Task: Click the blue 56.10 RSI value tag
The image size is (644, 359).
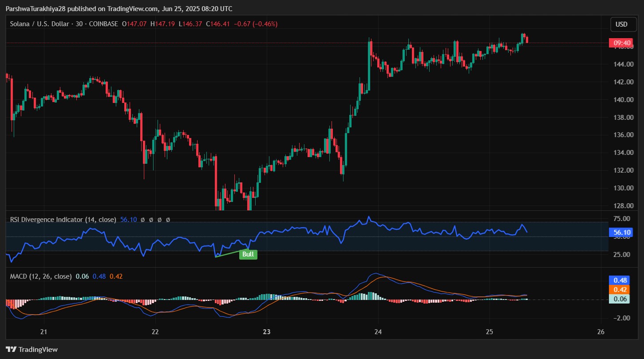Action: tap(622, 232)
